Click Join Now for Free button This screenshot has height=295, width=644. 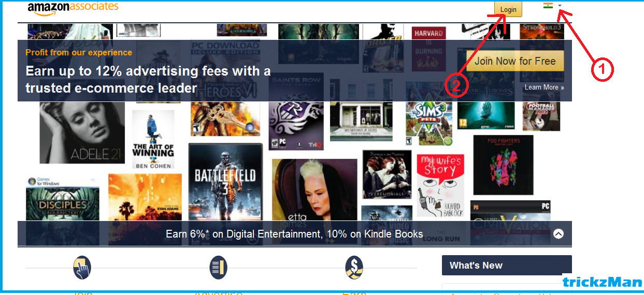[x=515, y=61]
